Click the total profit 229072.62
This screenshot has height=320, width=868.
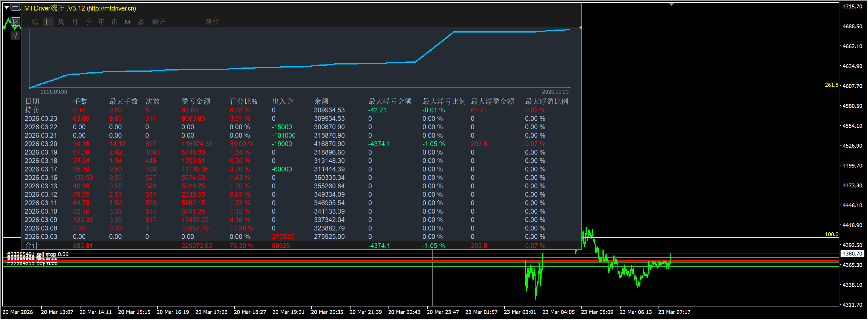pos(197,246)
